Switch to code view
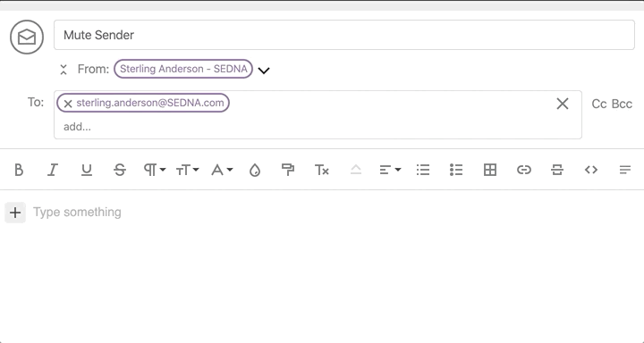The image size is (644, 343). click(x=591, y=170)
